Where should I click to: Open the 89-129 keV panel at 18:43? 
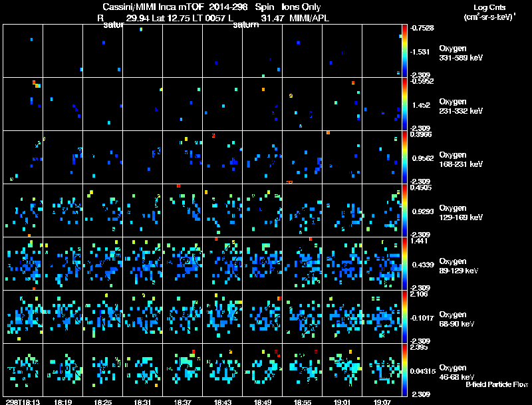223,263
